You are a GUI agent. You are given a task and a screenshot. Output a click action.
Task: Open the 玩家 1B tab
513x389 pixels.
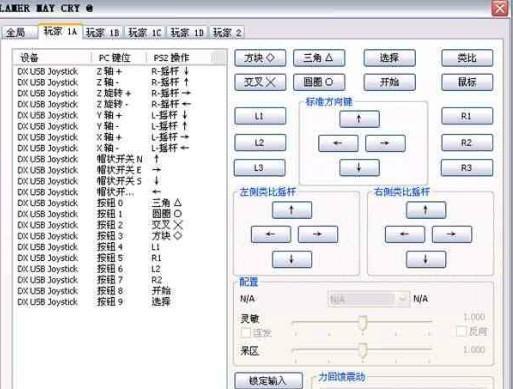pyautogui.click(x=103, y=33)
